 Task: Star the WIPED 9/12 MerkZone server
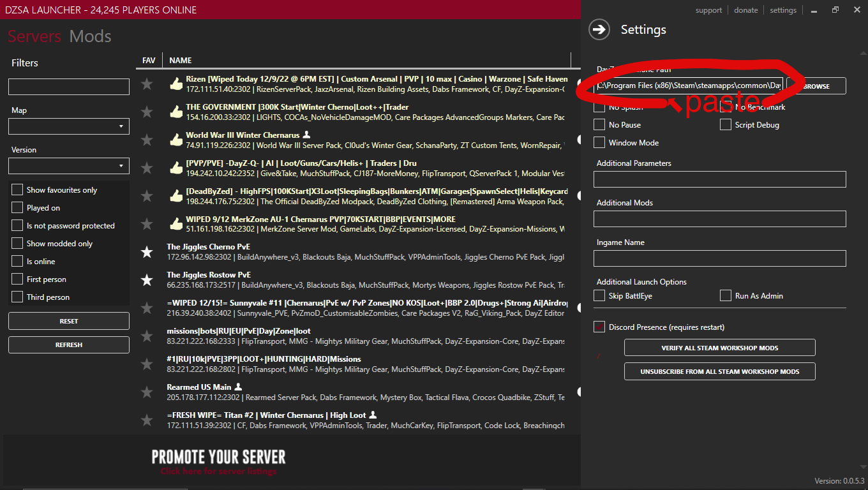coord(147,224)
